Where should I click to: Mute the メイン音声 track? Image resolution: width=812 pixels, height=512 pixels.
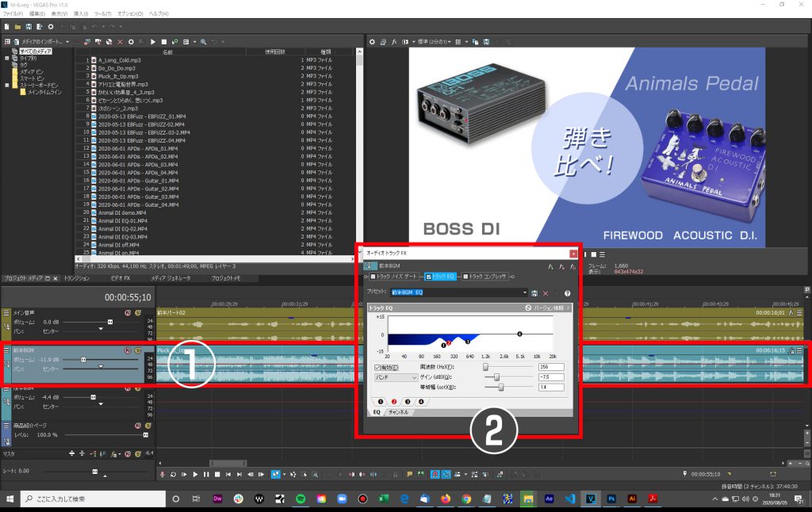[128, 313]
